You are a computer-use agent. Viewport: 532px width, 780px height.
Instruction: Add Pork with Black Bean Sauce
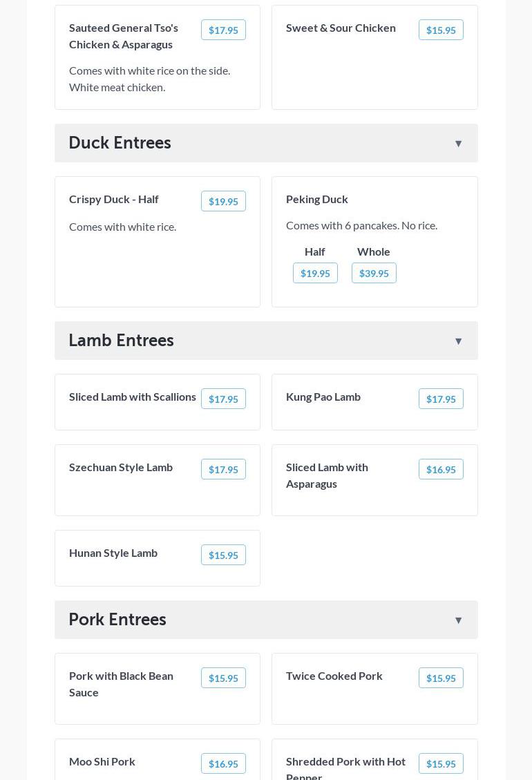click(223, 678)
